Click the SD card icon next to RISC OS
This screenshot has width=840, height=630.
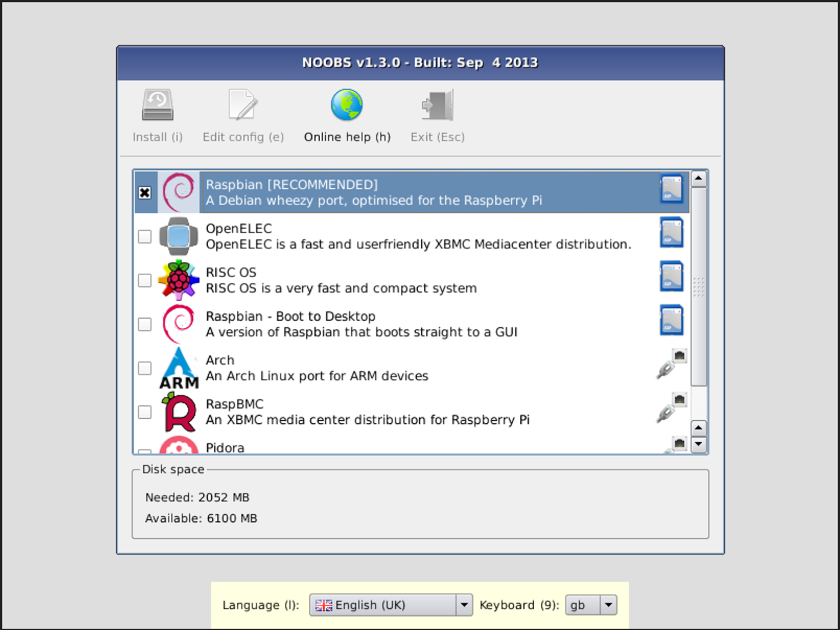pos(671,277)
